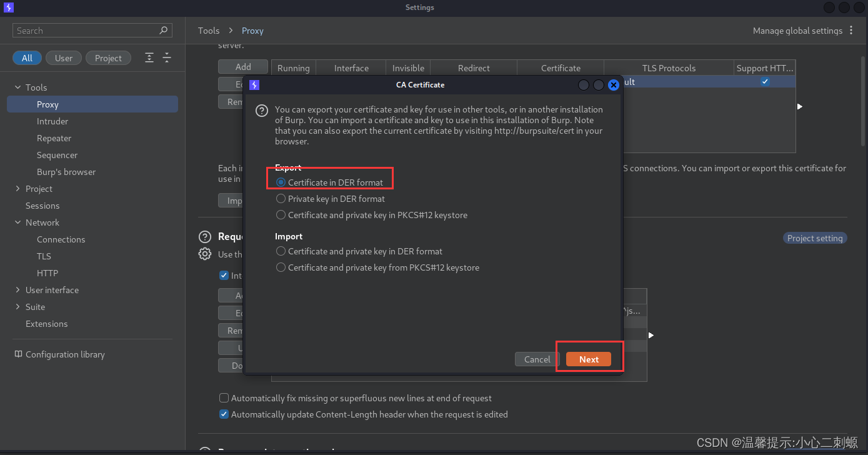
Task: Select the Project settings filter tab
Action: pos(108,58)
